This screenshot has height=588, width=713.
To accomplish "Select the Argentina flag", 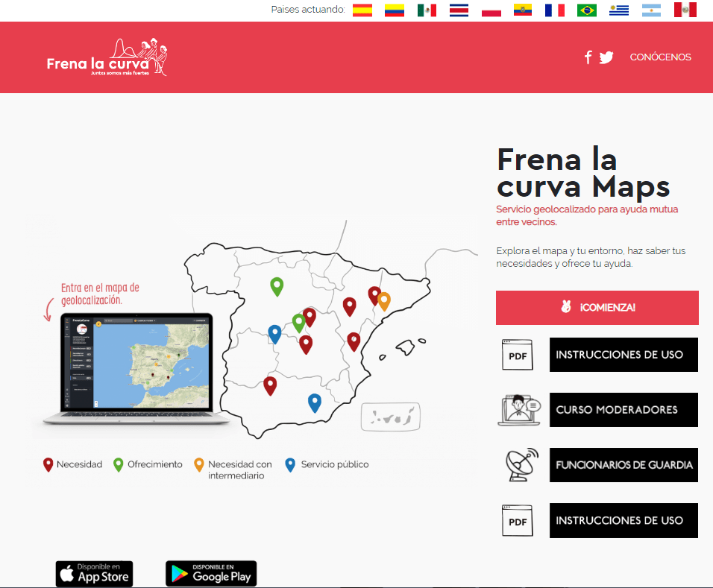I will pyautogui.click(x=651, y=10).
